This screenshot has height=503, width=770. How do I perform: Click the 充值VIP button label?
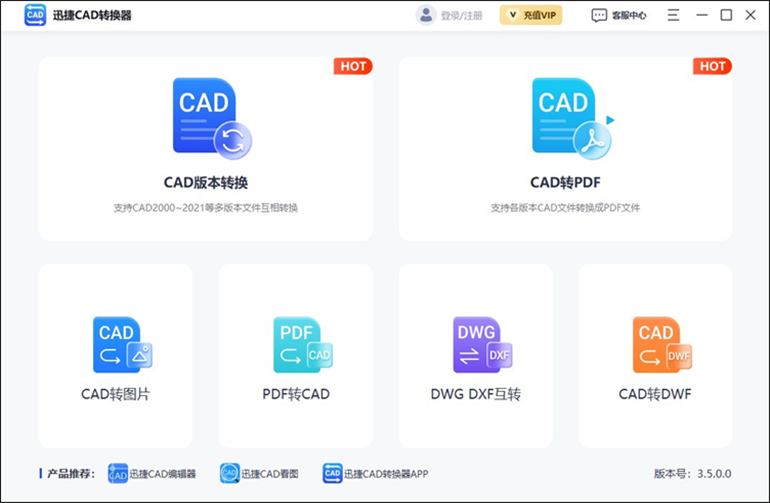(540, 15)
